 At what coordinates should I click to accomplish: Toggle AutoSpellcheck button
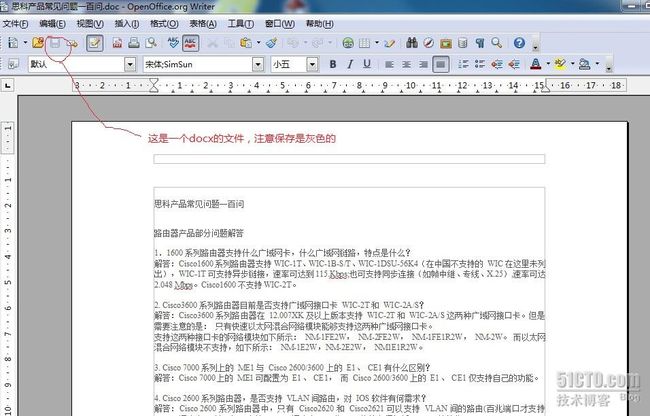(190, 43)
